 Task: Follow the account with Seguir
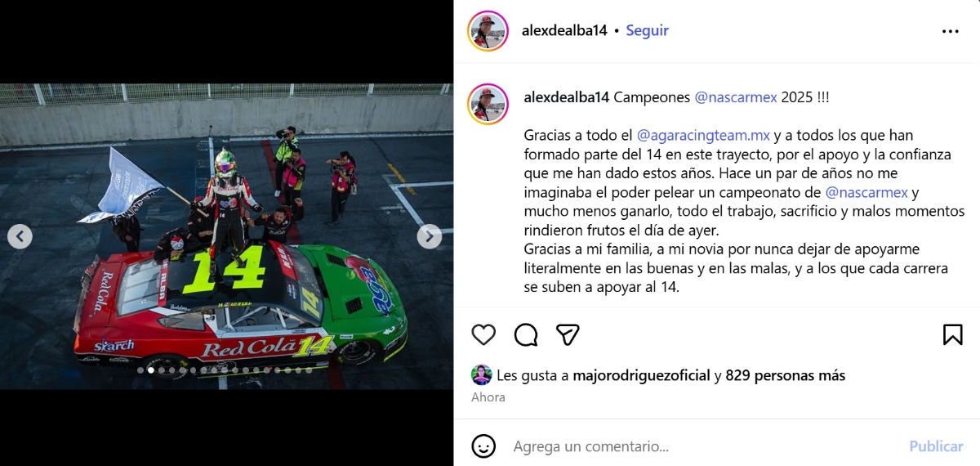[647, 30]
